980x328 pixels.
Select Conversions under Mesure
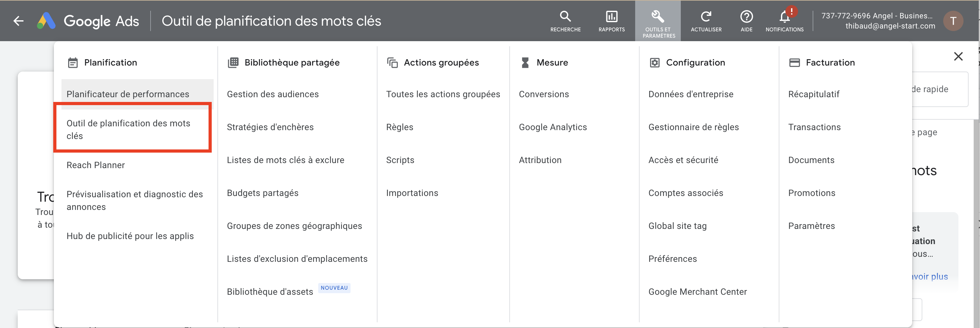pos(544,94)
